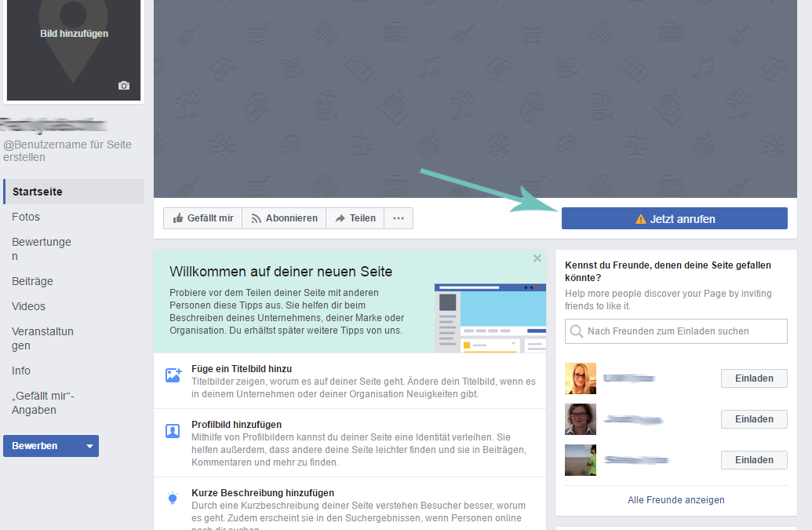
Task: Open the Info section
Action: tap(21, 371)
